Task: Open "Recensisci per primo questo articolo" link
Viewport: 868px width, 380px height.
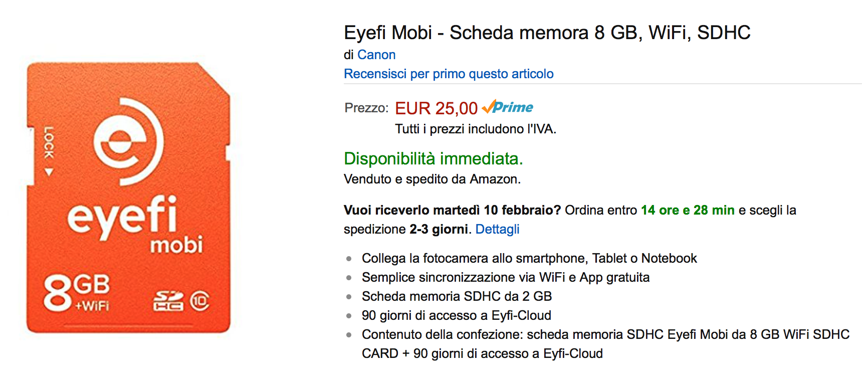Action: (449, 74)
